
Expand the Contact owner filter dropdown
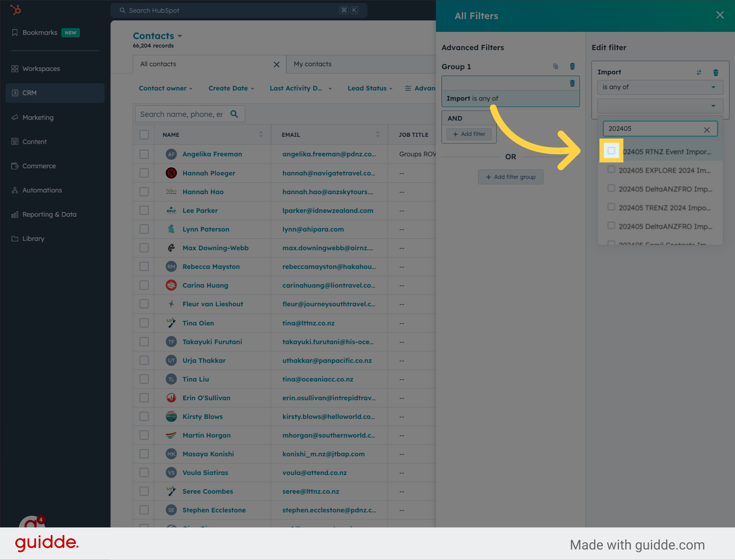pyautogui.click(x=165, y=88)
